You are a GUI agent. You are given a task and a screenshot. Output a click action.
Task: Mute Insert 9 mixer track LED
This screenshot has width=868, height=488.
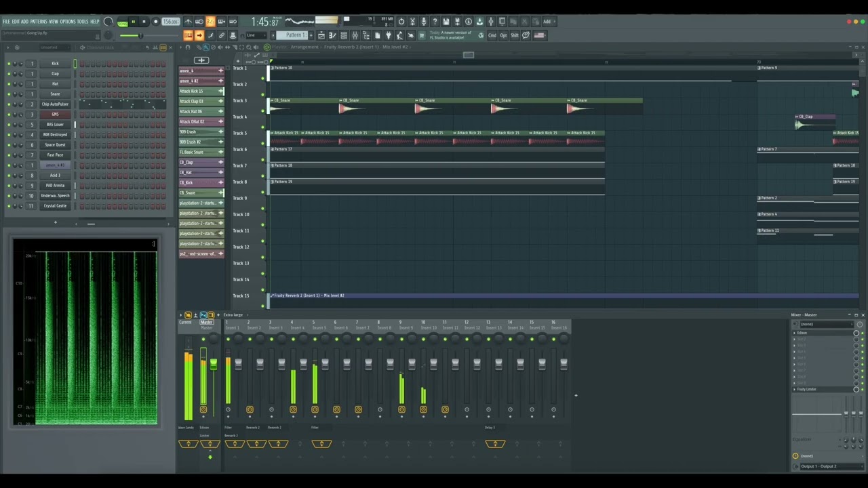401,339
